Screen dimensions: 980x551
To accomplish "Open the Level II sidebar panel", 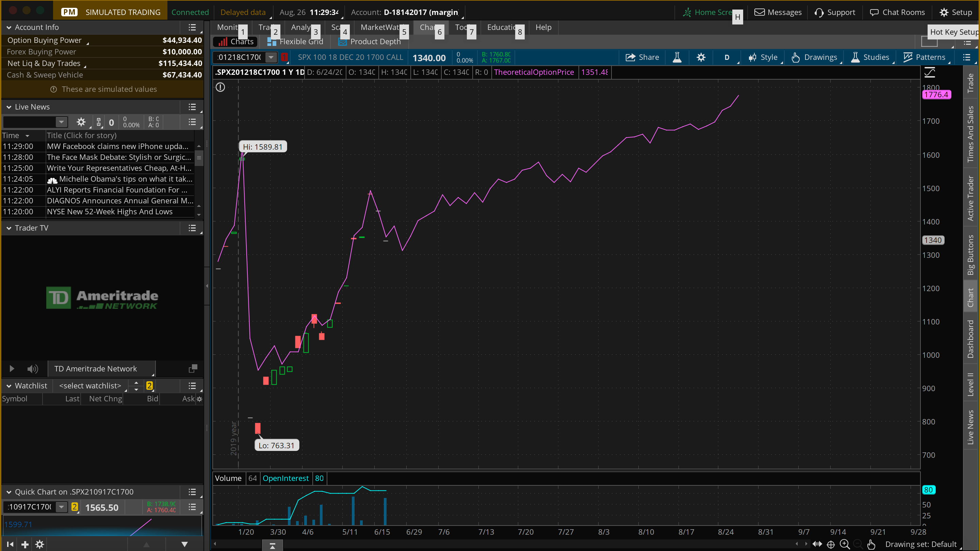I will point(971,384).
